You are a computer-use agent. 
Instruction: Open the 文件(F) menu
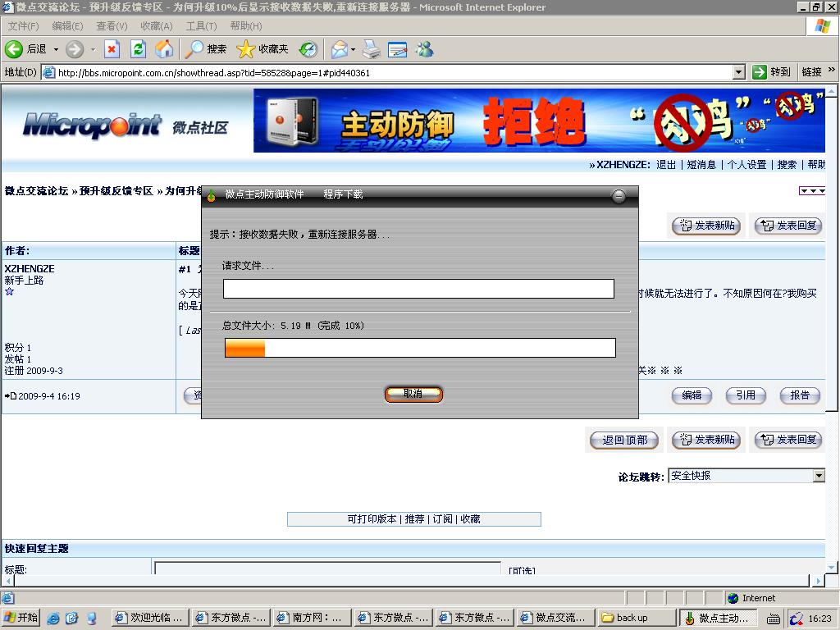23,25
